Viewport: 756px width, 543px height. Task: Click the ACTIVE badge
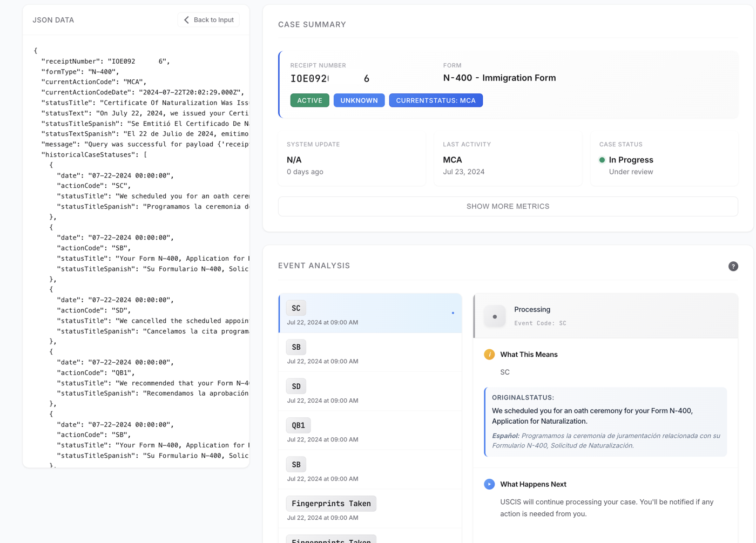tap(309, 100)
